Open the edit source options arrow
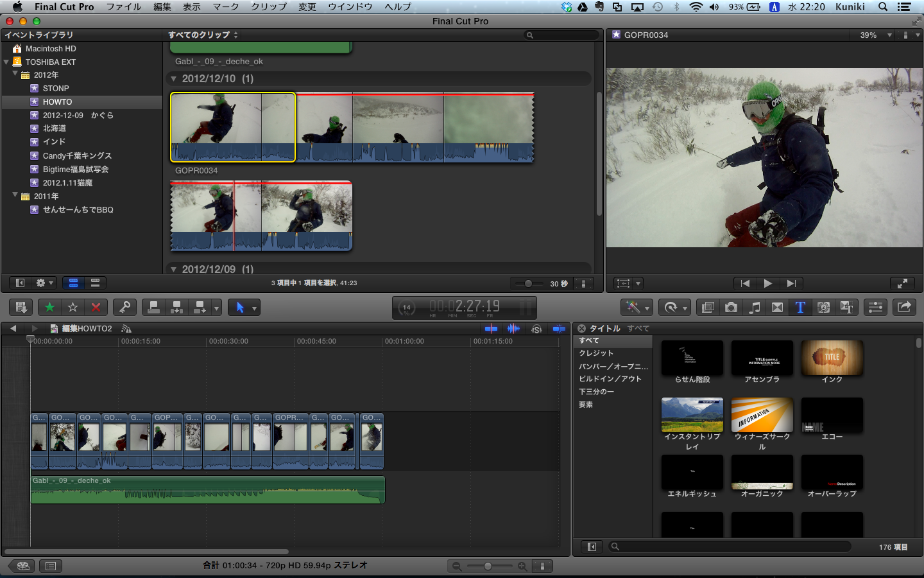Image resolution: width=924 pixels, height=578 pixels. [216, 308]
